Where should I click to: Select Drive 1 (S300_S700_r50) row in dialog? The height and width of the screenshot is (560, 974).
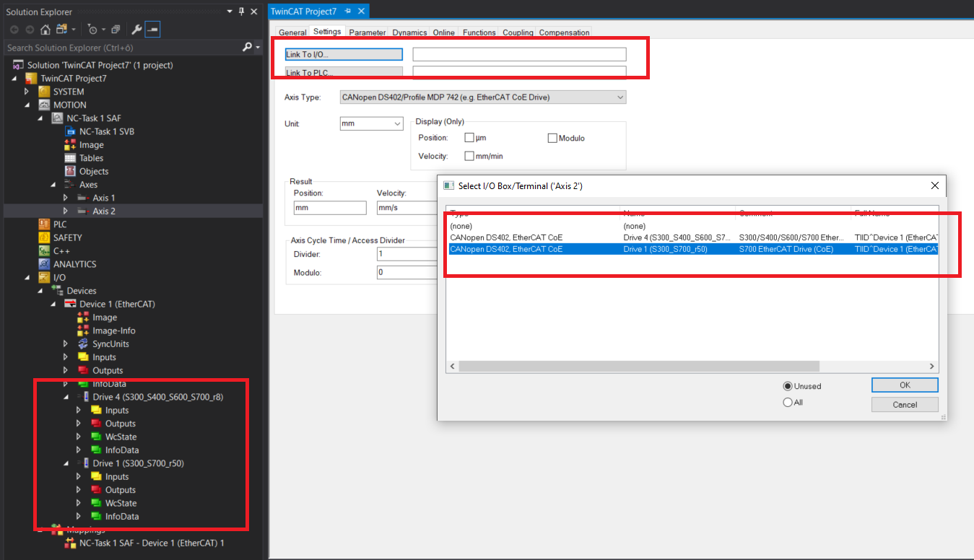[692, 249]
